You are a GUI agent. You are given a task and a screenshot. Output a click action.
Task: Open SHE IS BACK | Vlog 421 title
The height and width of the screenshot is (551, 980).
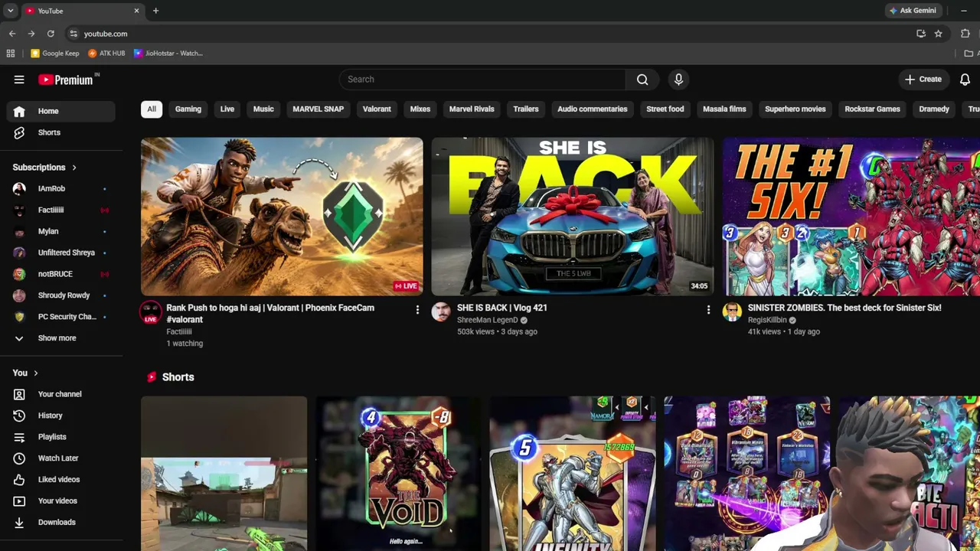502,308
